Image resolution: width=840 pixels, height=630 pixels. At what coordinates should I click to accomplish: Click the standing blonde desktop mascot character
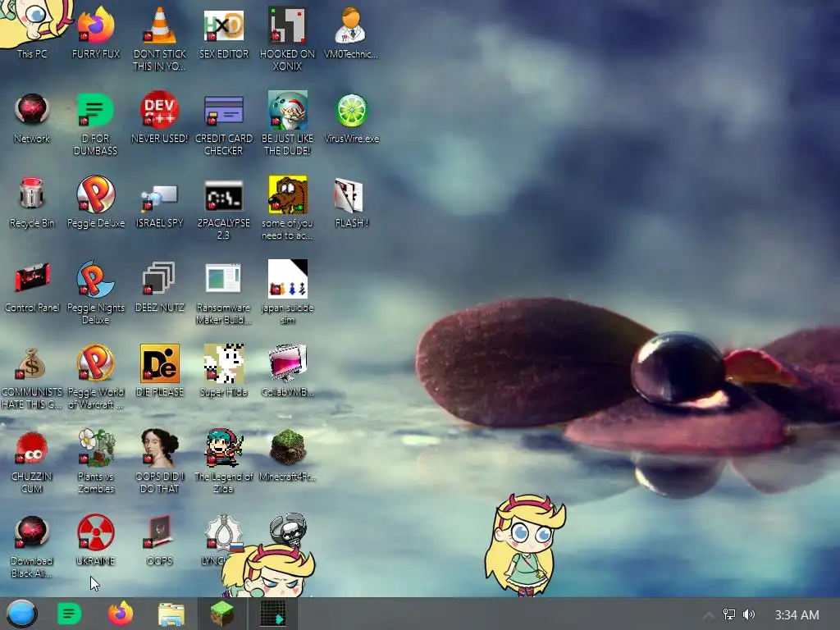coord(525,545)
